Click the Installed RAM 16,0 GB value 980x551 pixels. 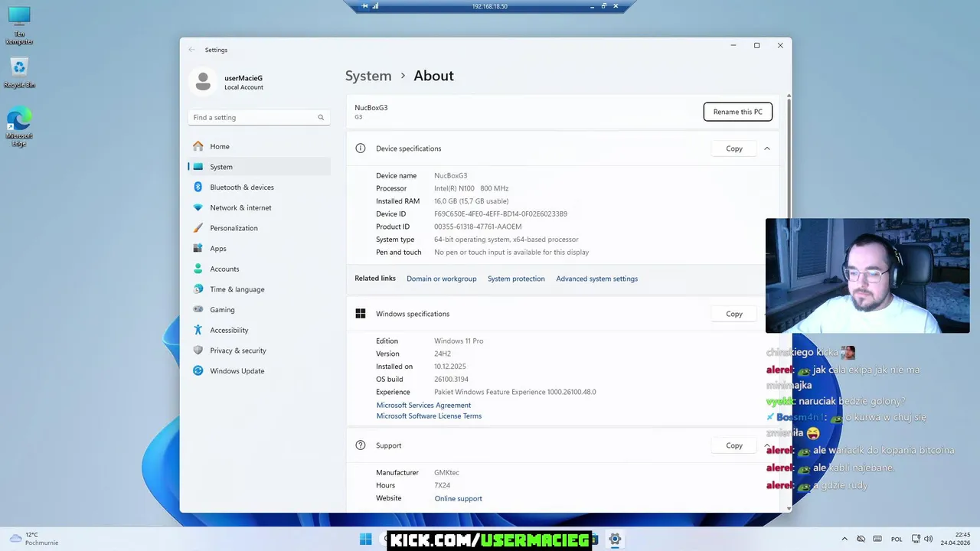pyautogui.click(x=471, y=201)
